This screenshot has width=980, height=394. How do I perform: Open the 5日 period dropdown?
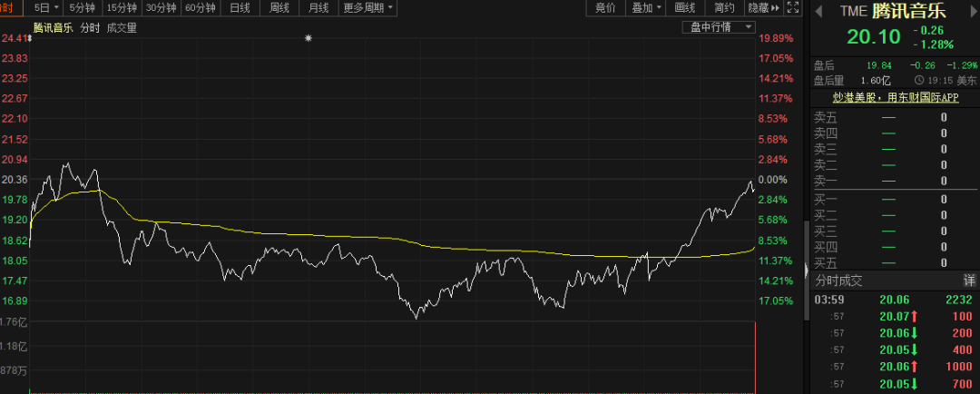(x=46, y=8)
